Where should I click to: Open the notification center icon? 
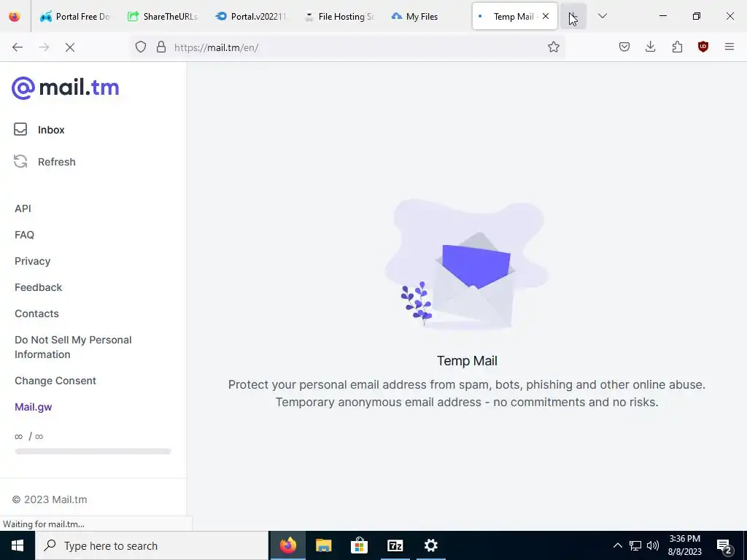click(724, 546)
